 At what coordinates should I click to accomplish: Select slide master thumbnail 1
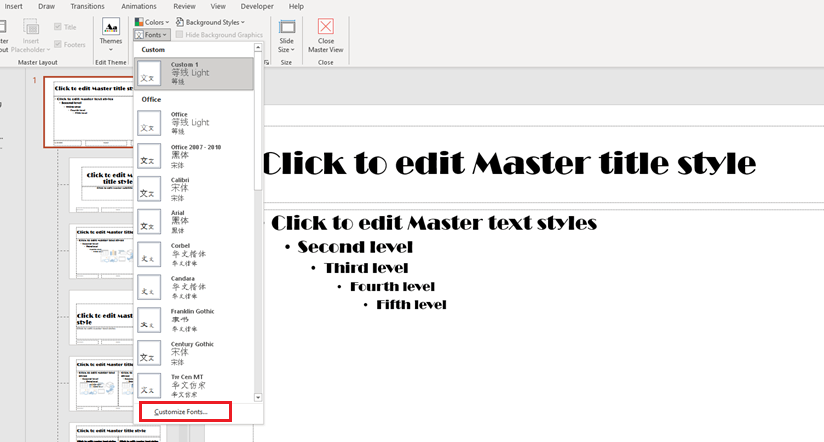pyautogui.click(x=89, y=112)
